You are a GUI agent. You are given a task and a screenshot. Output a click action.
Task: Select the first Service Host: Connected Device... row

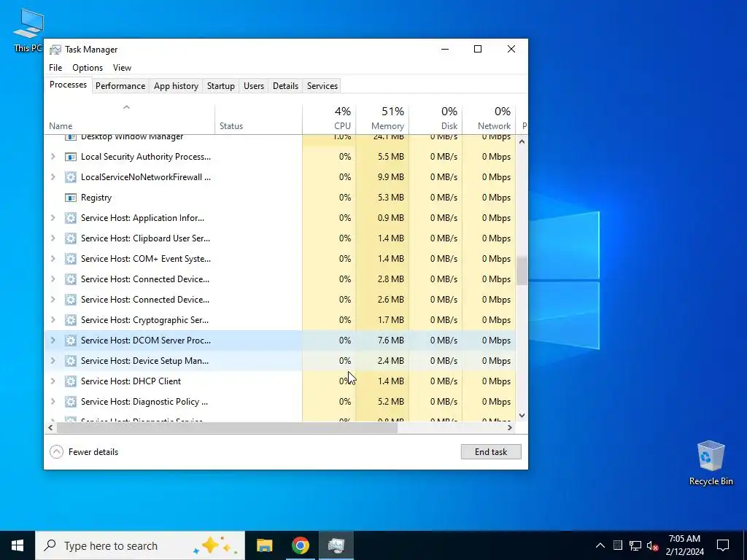click(x=280, y=279)
